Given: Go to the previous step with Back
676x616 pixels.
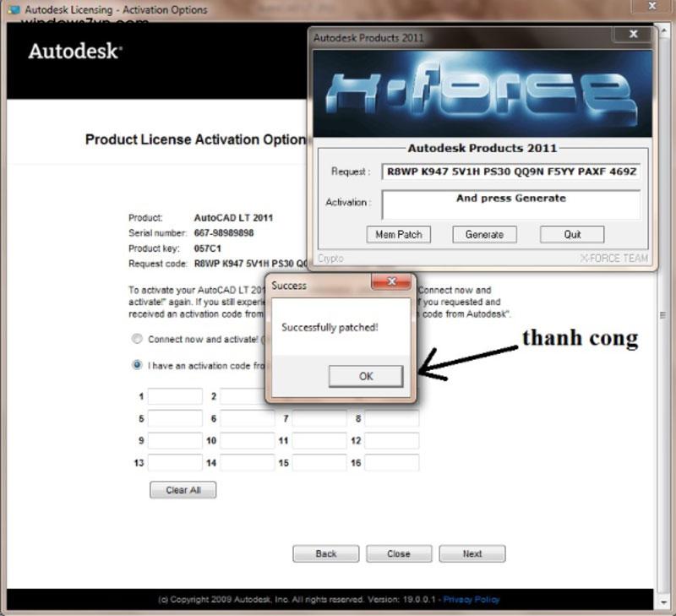Looking at the screenshot, I should pos(325,553).
